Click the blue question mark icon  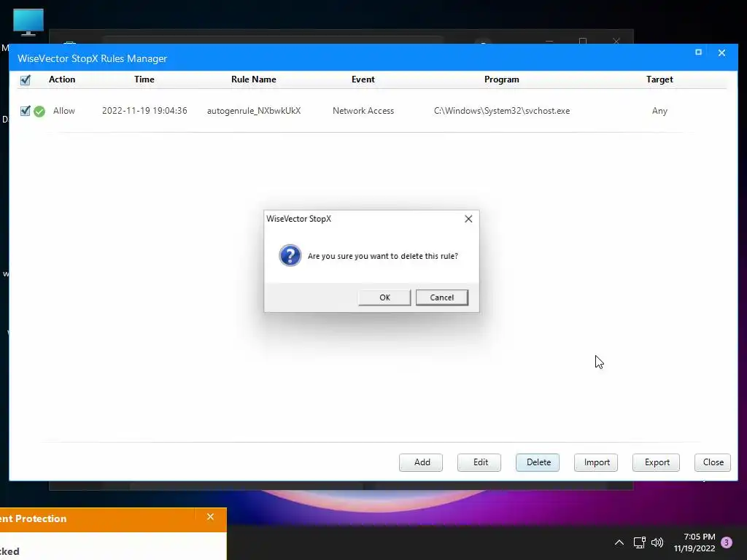[290, 255]
